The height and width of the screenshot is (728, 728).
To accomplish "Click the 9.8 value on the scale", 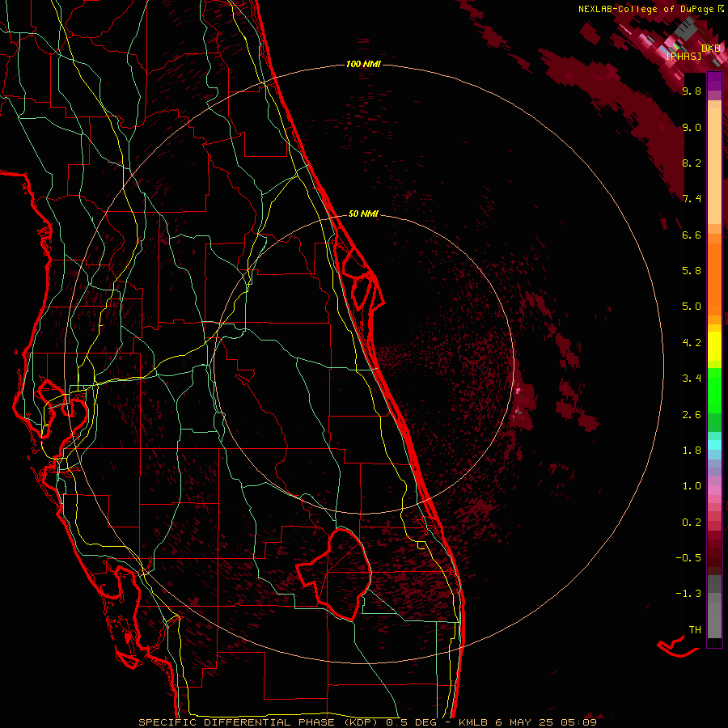I will [692, 91].
